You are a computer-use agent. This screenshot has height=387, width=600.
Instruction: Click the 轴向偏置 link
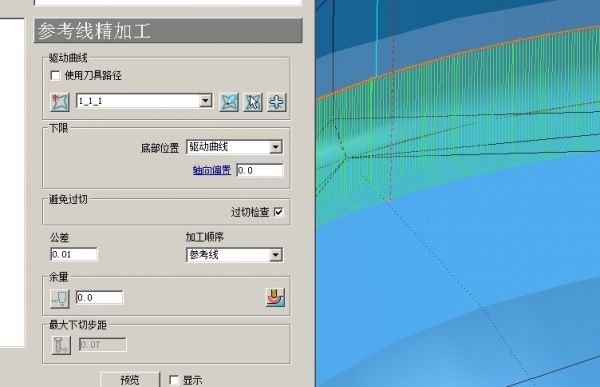[212, 170]
